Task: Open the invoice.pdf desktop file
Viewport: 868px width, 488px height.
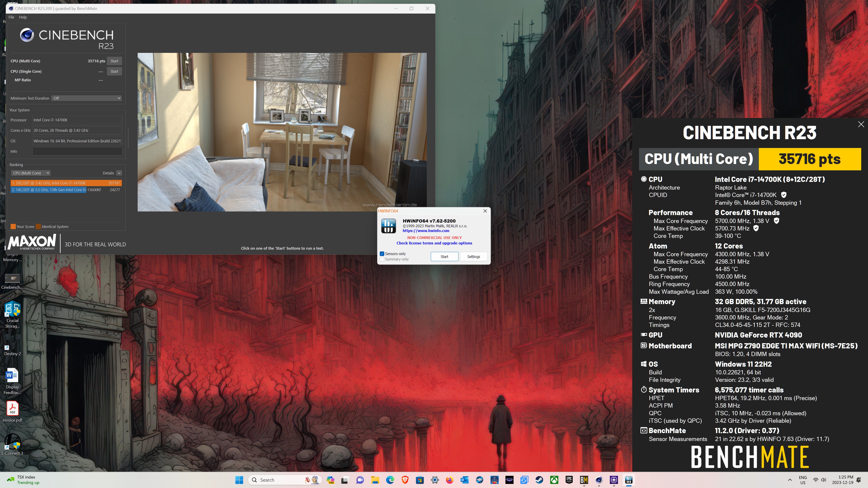Action: click(x=12, y=412)
